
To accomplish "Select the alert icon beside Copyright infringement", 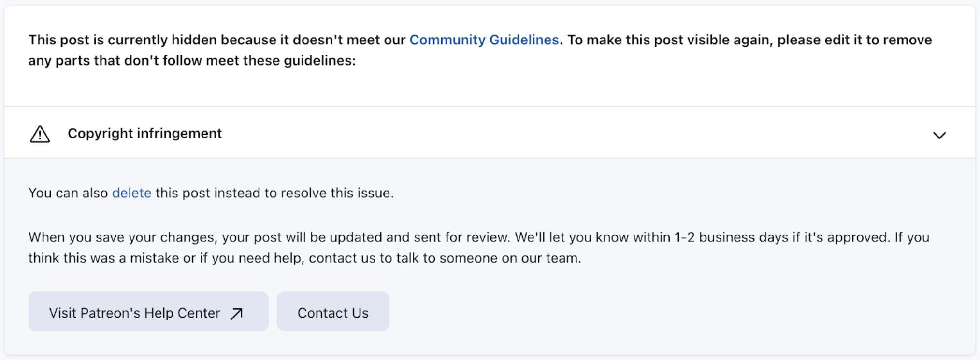I will [x=40, y=134].
